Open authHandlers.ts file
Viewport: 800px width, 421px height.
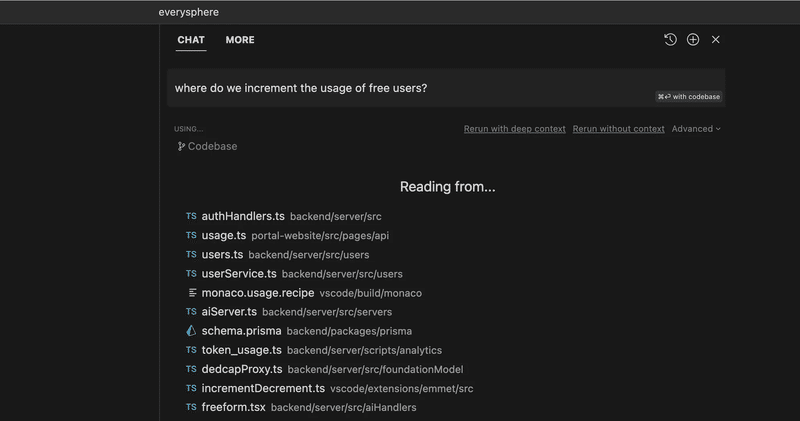(x=243, y=216)
